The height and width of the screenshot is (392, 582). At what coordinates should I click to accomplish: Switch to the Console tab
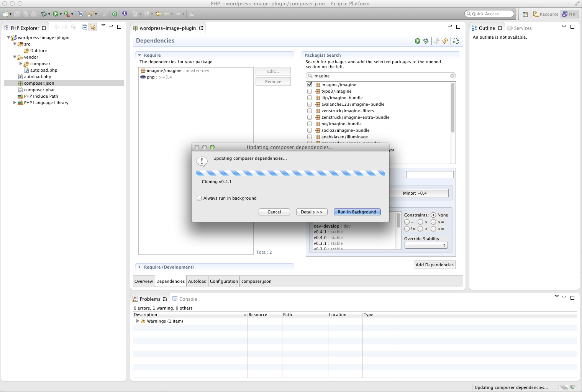click(185, 299)
